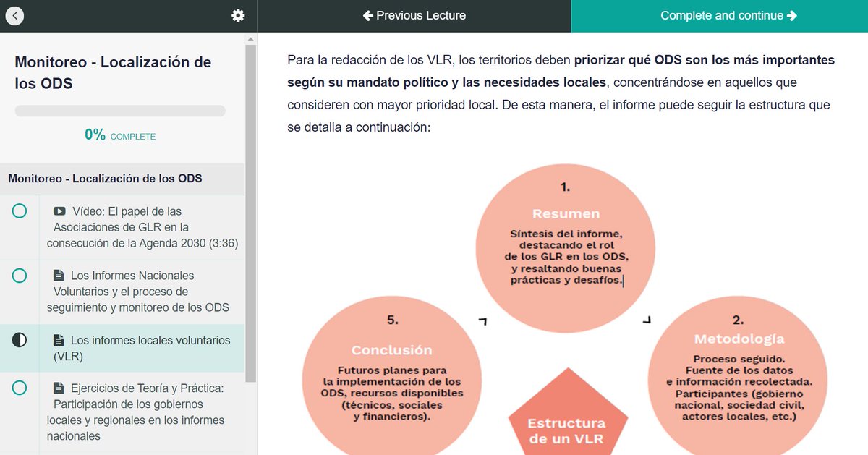Click the section header Monitoreo - Localización de los ODS
The width and height of the screenshot is (868, 455).
point(106,179)
